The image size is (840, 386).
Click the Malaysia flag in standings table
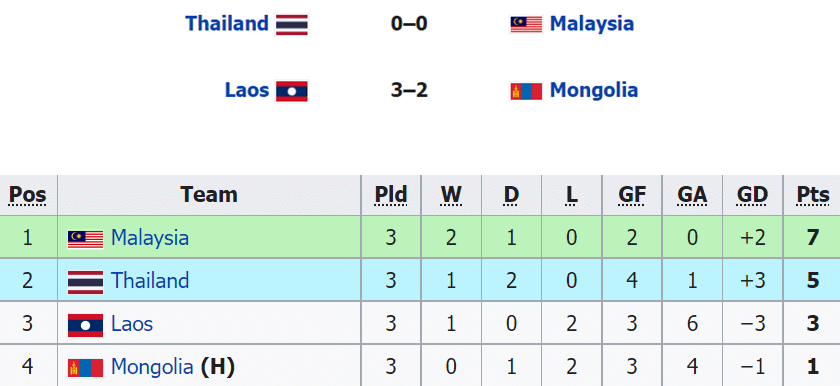[x=85, y=239]
